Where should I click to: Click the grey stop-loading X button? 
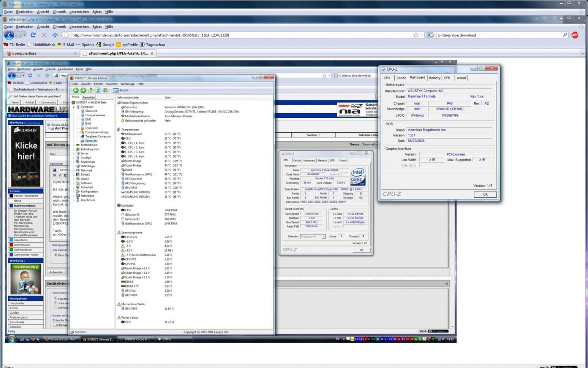[44, 35]
